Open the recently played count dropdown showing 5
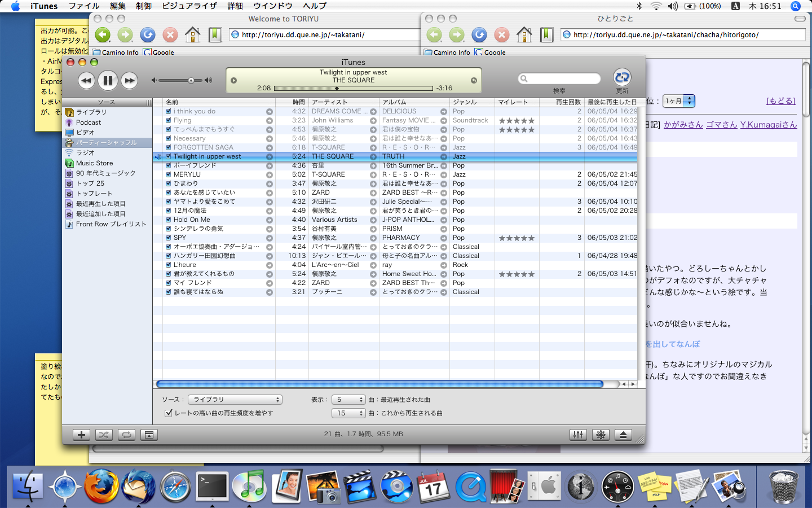Image resolution: width=812 pixels, height=508 pixels. (348, 400)
